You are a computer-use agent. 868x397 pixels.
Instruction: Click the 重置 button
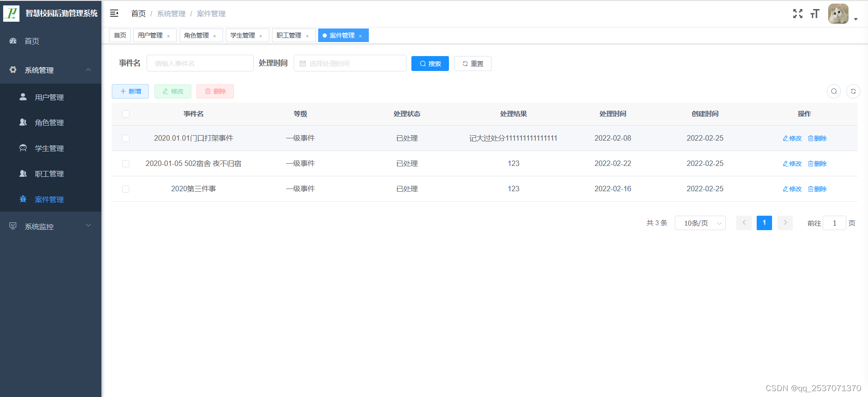(x=472, y=64)
